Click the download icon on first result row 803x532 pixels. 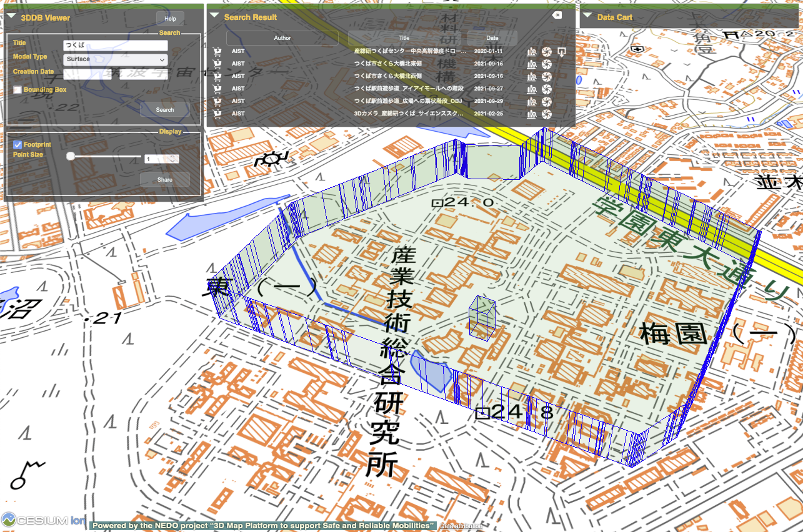point(562,51)
